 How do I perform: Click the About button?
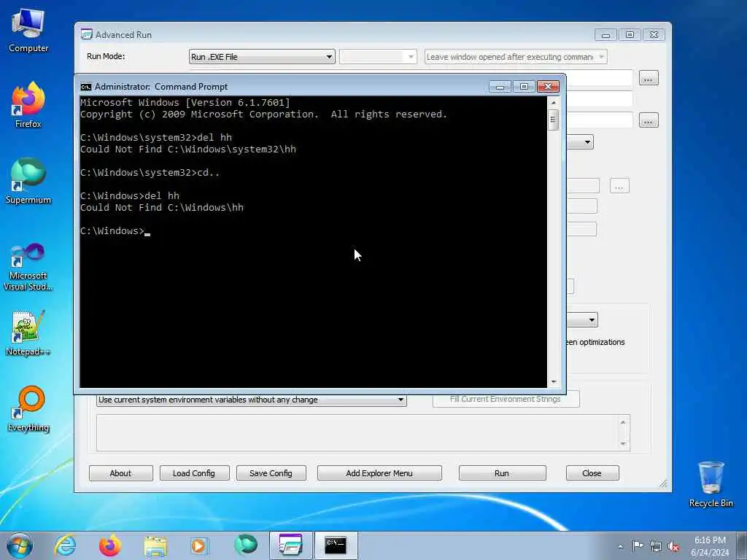(x=120, y=472)
